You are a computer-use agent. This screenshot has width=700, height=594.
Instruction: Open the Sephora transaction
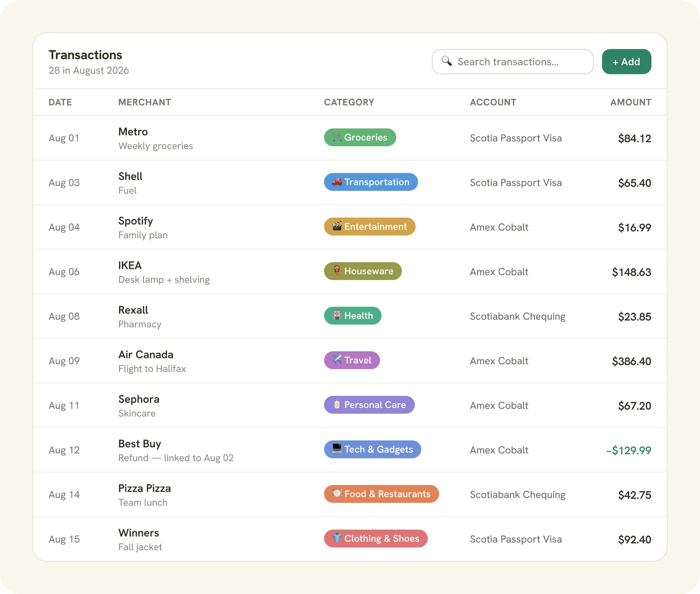click(x=350, y=405)
